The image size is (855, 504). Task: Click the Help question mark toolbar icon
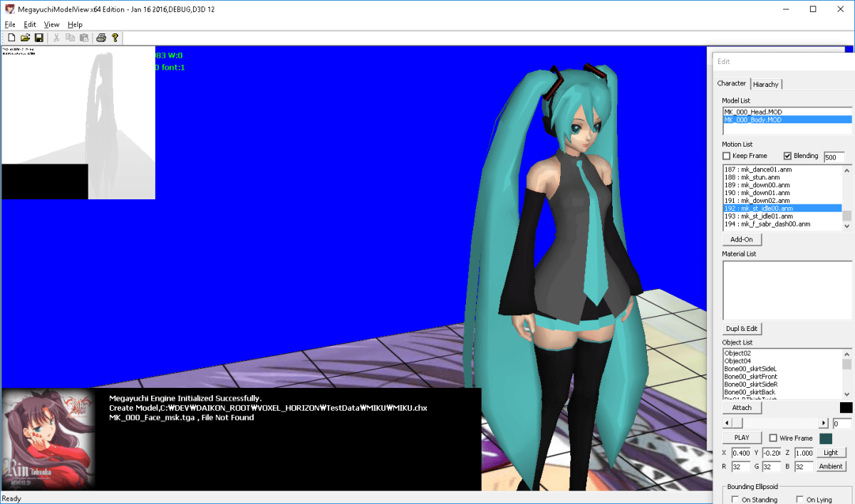[x=115, y=38]
